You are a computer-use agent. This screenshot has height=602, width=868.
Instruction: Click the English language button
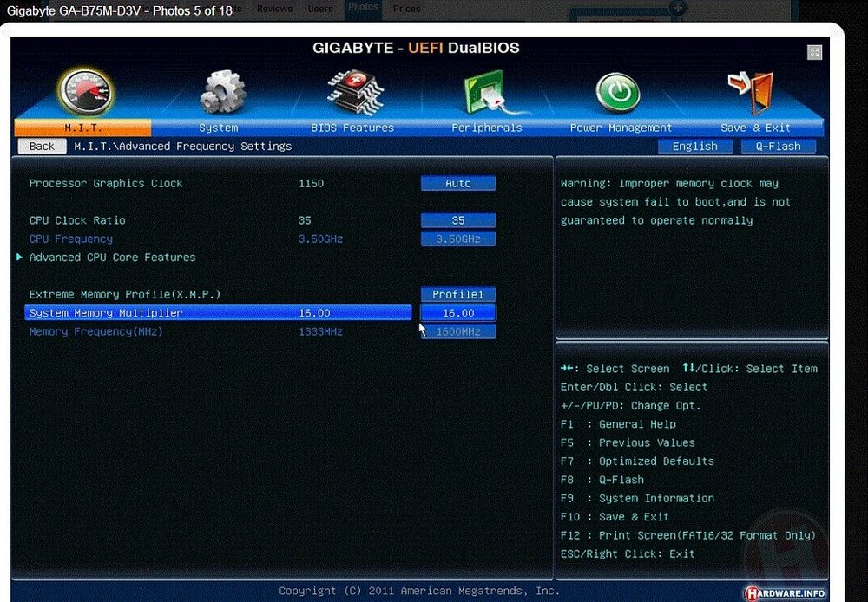[x=694, y=146]
